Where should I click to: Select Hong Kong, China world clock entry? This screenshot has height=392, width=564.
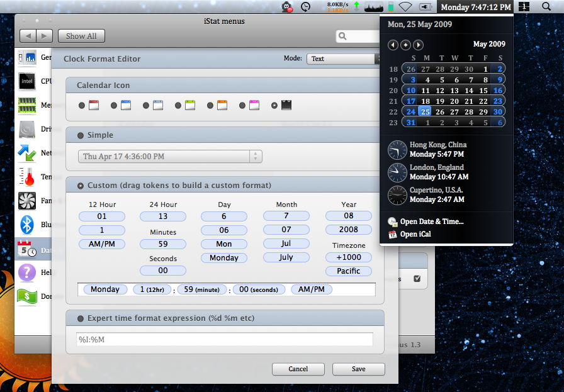(x=427, y=150)
